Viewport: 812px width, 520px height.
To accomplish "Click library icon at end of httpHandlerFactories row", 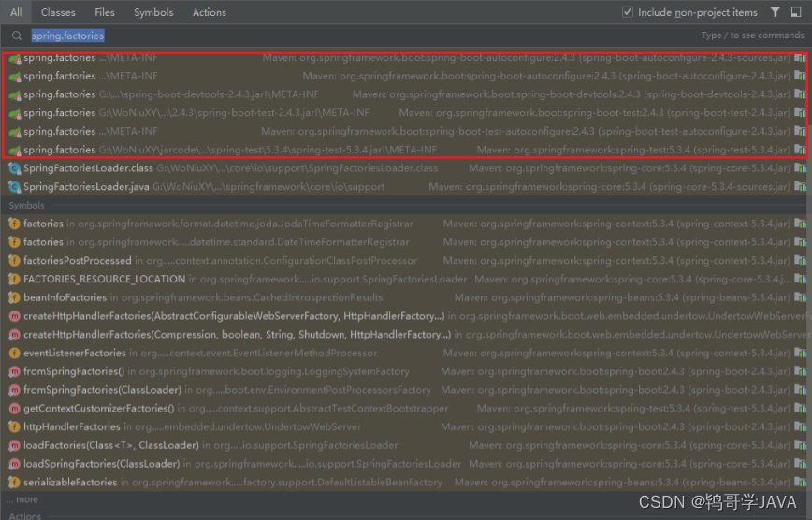I will point(800,426).
